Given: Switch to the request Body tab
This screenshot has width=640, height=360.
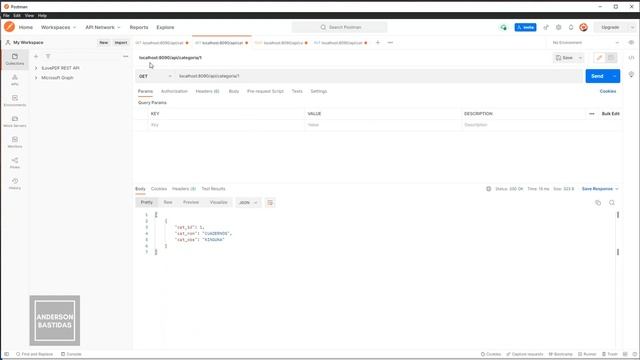Looking at the screenshot, I should [234, 91].
